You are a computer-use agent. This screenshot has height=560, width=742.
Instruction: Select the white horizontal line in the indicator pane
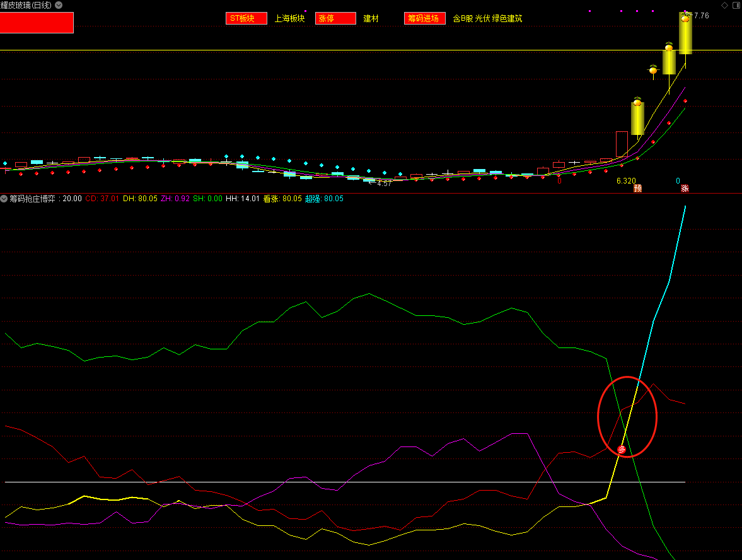click(x=345, y=482)
